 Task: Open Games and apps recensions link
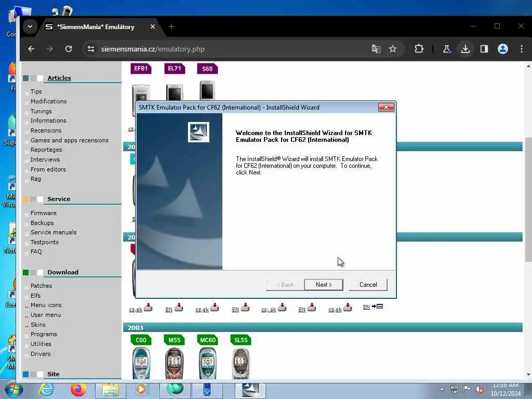(70, 140)
